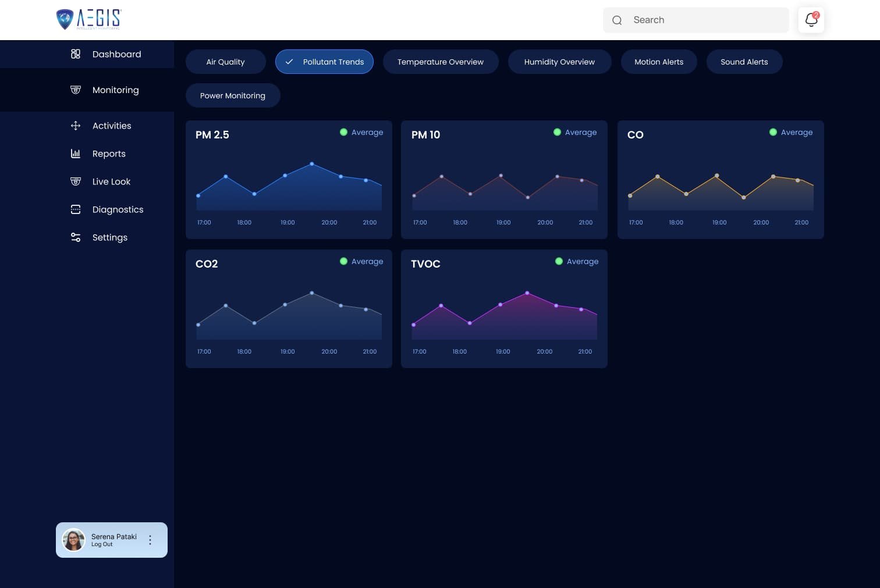
Task: Click the Reports bar chart icon
Action: point(76,154)
